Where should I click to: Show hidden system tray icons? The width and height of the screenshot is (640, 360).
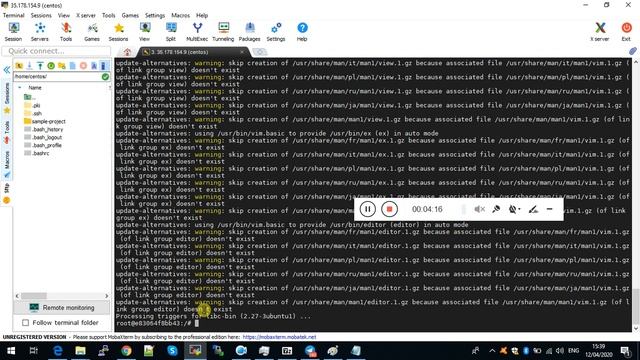point(492,351)
